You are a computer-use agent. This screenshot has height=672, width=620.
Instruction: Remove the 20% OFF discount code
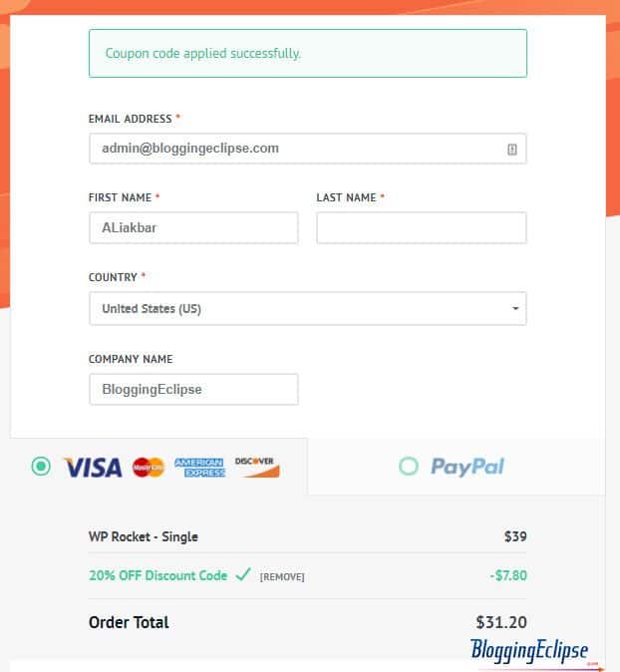tap(282, 577)
